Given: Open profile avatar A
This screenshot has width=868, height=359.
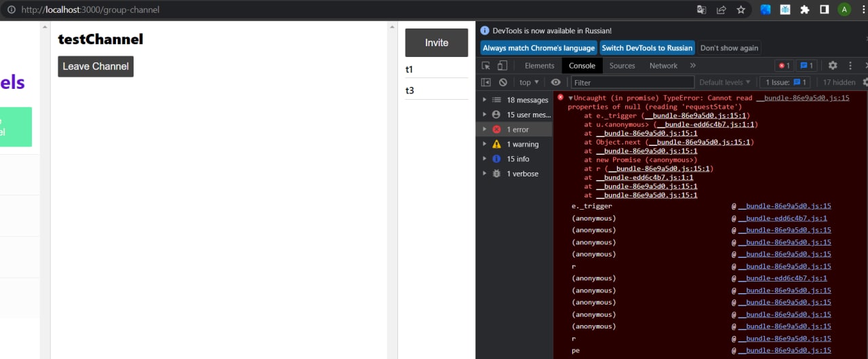Looking at the screenshot, I should coord(844,10).
